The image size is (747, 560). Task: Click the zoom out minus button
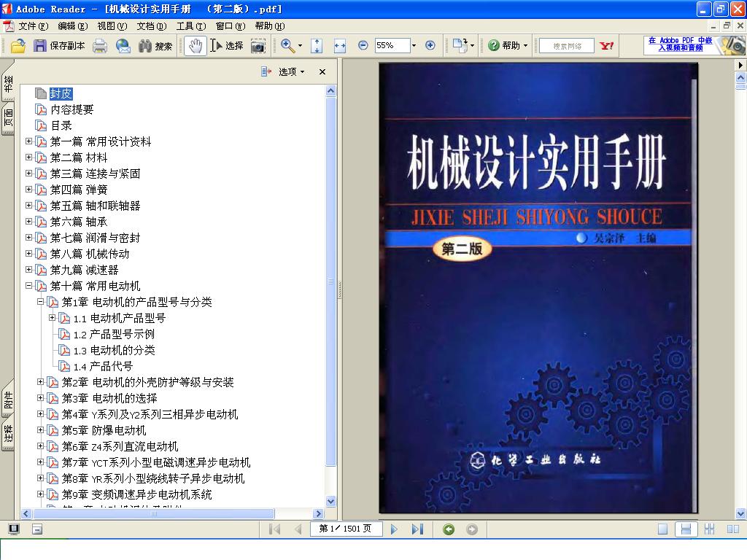click(x=363, y=45)
